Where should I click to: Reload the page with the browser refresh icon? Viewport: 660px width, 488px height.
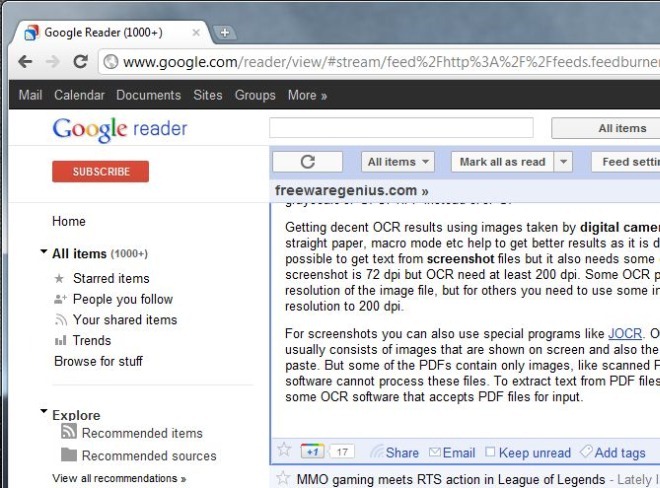point(80,62)
